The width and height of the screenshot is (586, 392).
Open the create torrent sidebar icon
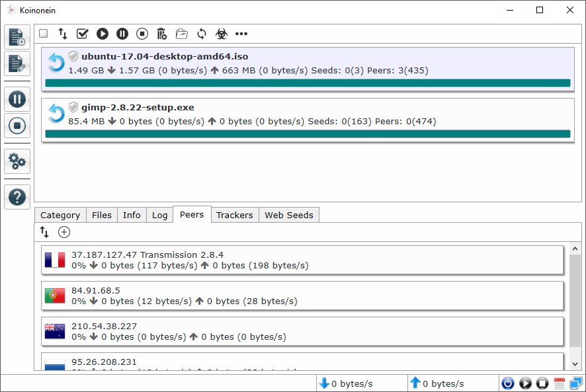(17, 63)
